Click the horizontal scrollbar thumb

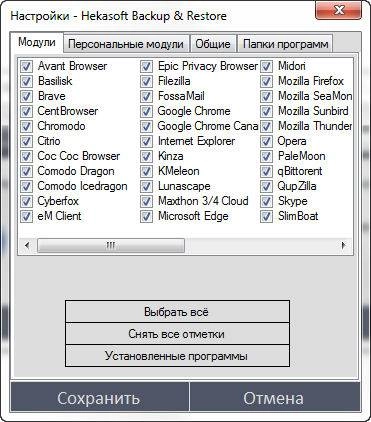click(x=111, y=246)
